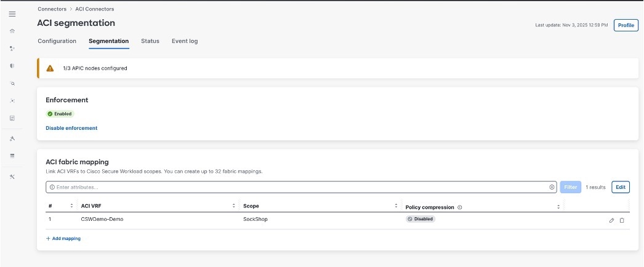
Task: Open the manage wrench sidebar icon
Action: [12, 138]
